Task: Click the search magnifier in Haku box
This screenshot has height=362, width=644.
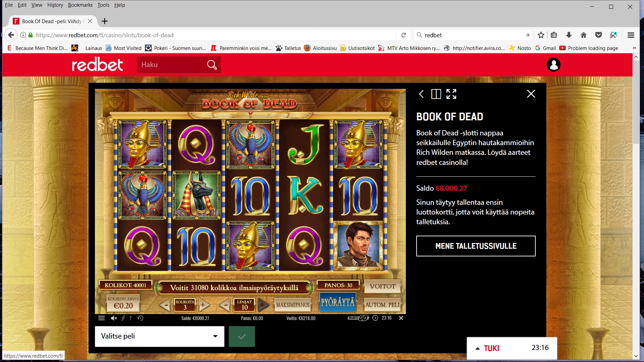Action: coord(212,65)
